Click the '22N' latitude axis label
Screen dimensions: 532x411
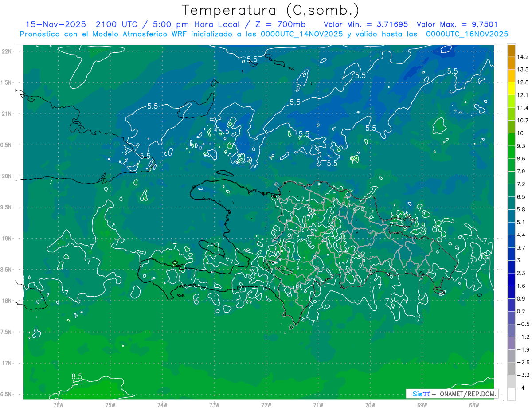7,51
